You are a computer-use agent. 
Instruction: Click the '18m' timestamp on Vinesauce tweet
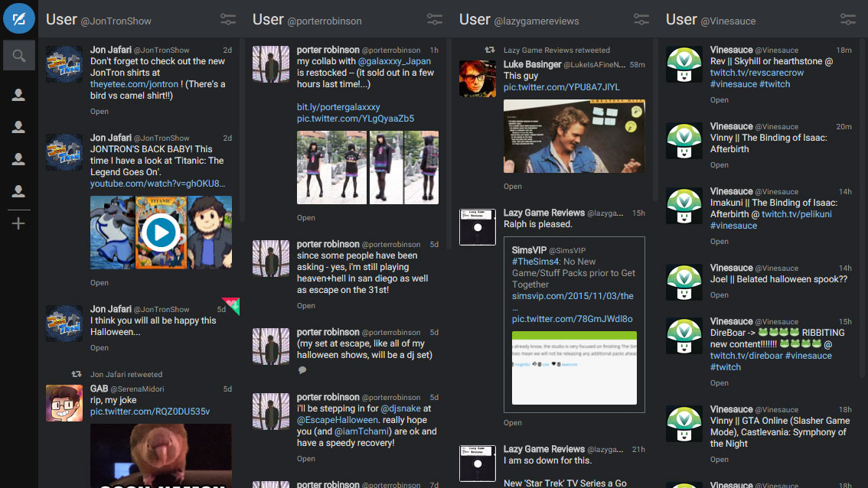tap(844, 50)
